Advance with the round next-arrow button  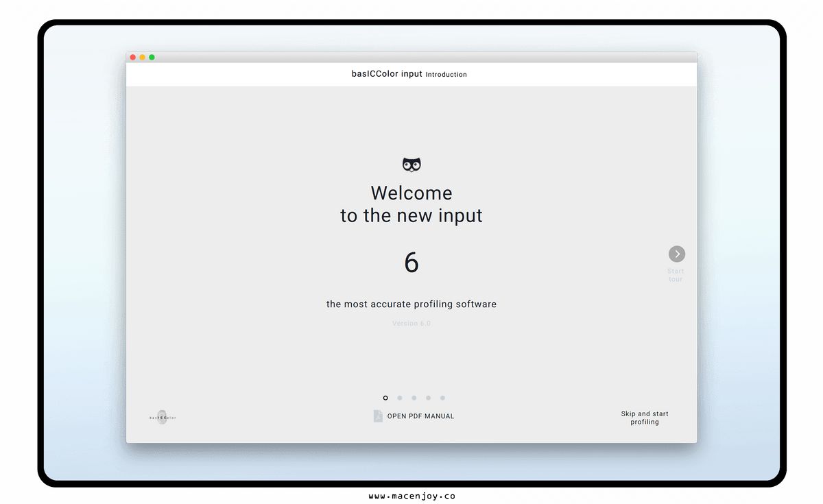coord(677,254)
